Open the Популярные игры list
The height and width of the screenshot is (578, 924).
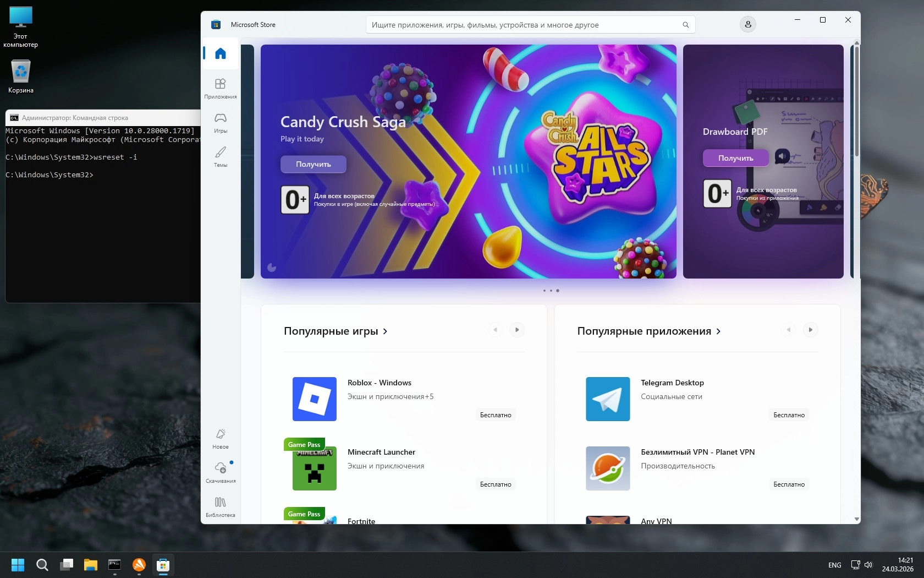coord(335,331)
